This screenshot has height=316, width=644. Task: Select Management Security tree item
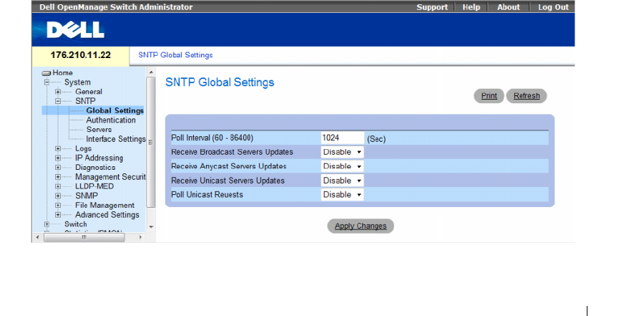pos(110,177)
